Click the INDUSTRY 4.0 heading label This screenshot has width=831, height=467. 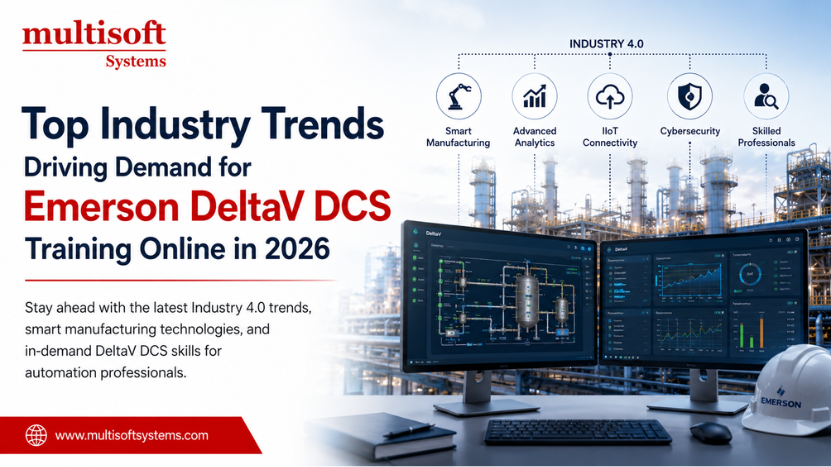click(x=606, y=44)
